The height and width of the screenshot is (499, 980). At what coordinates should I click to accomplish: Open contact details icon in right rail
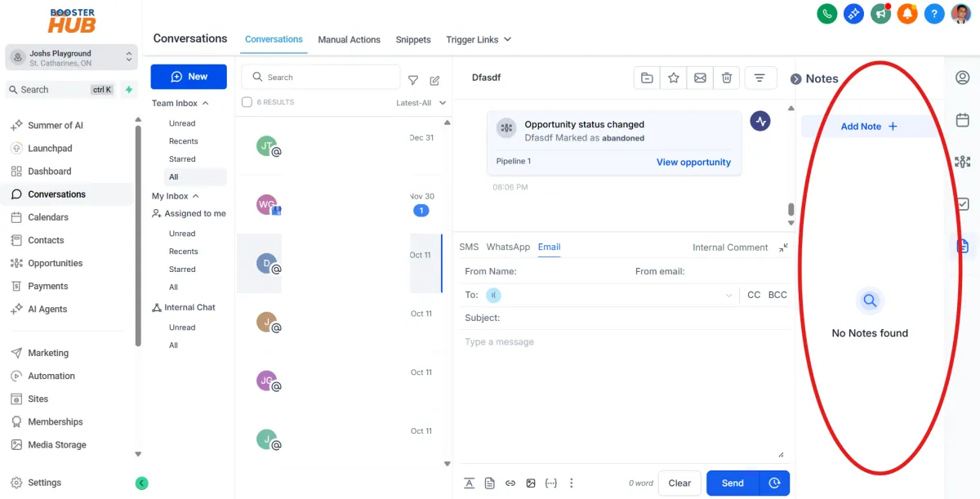[963, 78]
